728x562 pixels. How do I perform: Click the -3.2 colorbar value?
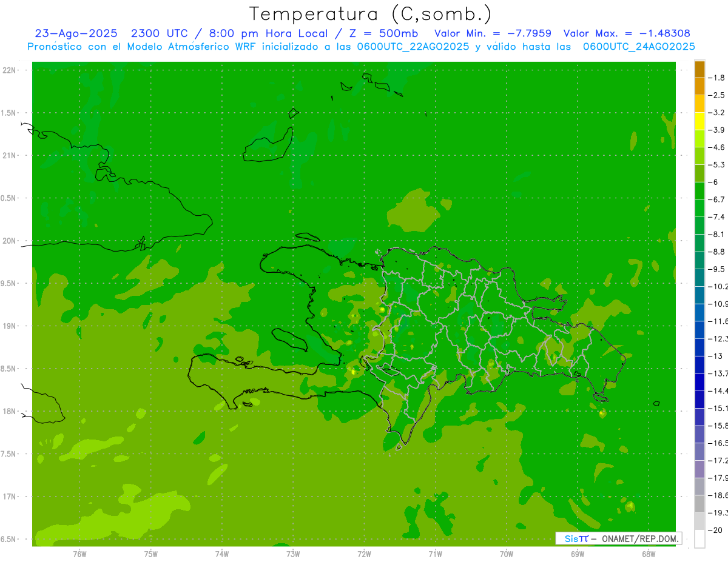[x=716, y=112]
